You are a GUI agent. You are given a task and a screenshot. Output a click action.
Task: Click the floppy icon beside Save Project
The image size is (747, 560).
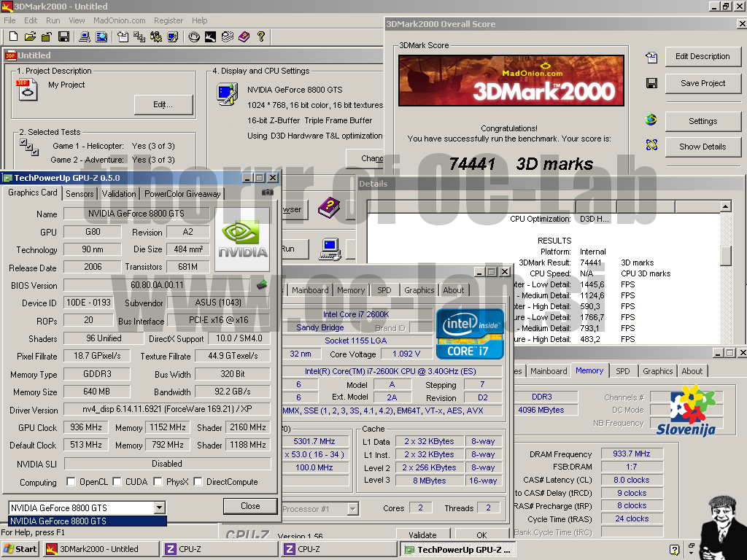(x=651, y=83)
